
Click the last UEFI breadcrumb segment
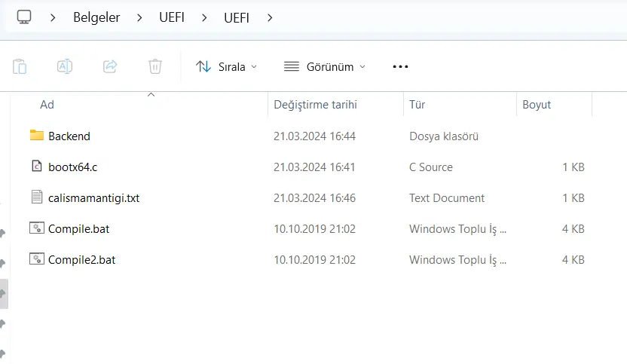pyautogui.click(x=237, y=17)
